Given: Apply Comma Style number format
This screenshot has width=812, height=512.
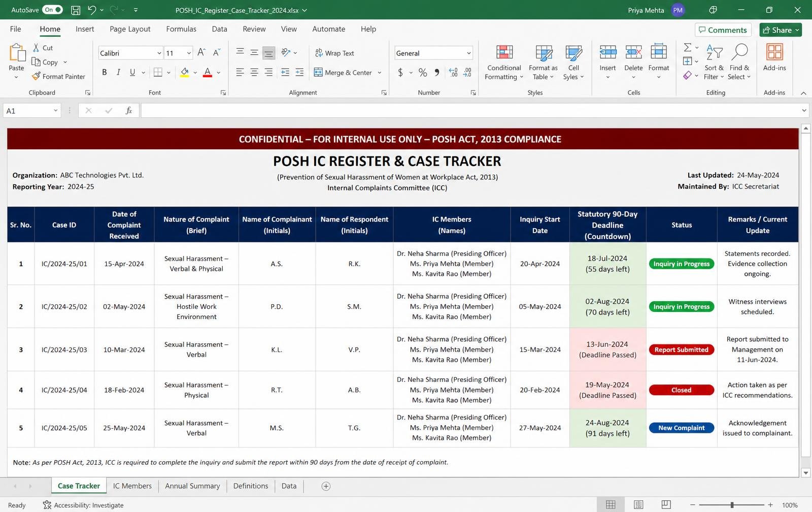Looking at the screenshot, I should 437,73.
